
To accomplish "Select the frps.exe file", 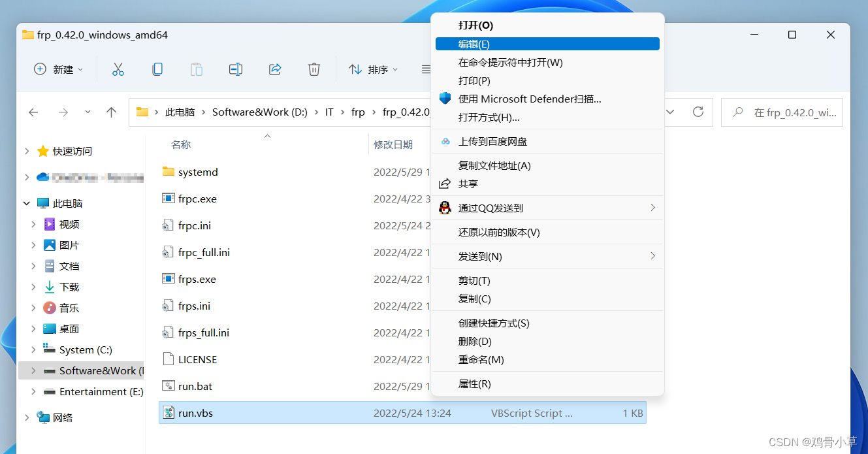I will [197, 279].
